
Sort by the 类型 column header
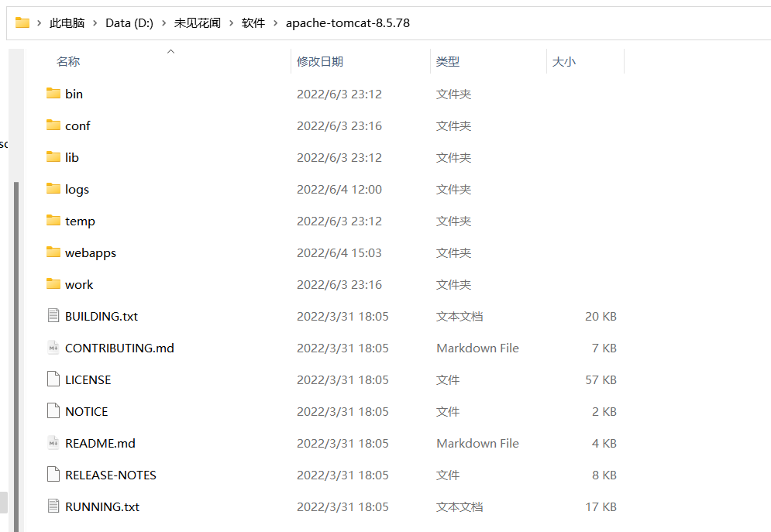(447, 61)
